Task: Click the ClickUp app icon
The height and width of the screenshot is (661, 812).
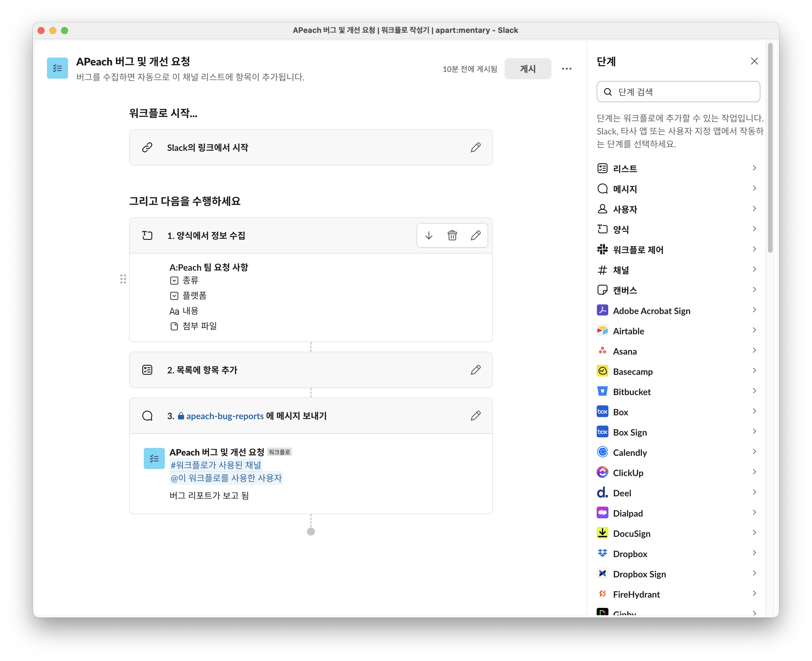Action: (x=602, y=472)
